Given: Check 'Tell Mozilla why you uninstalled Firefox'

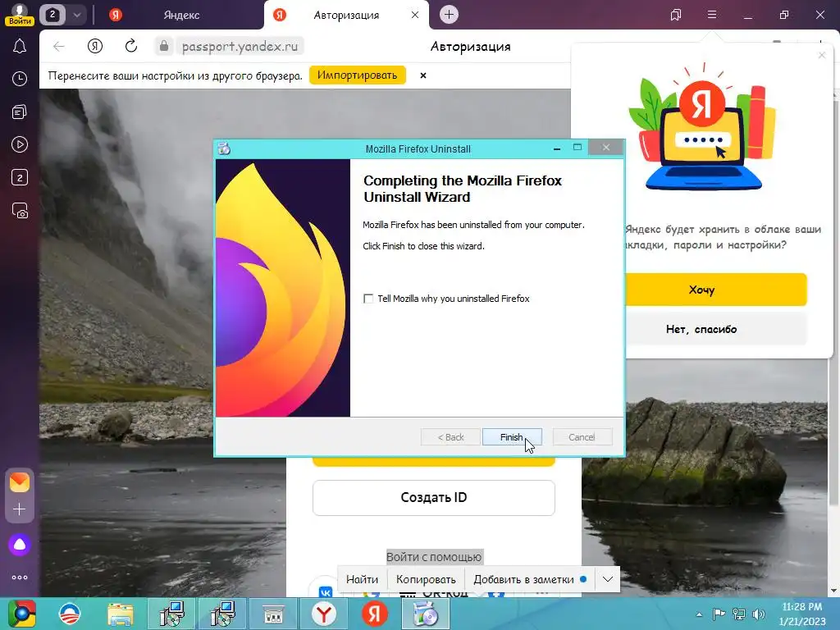Looking at the screenshot, I should [x=368, y=299].
